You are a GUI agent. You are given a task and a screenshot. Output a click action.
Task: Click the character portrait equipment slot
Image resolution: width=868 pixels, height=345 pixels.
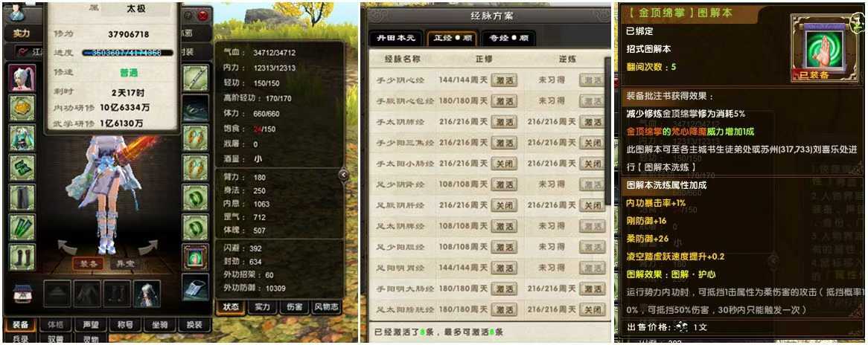click(22, 78)
